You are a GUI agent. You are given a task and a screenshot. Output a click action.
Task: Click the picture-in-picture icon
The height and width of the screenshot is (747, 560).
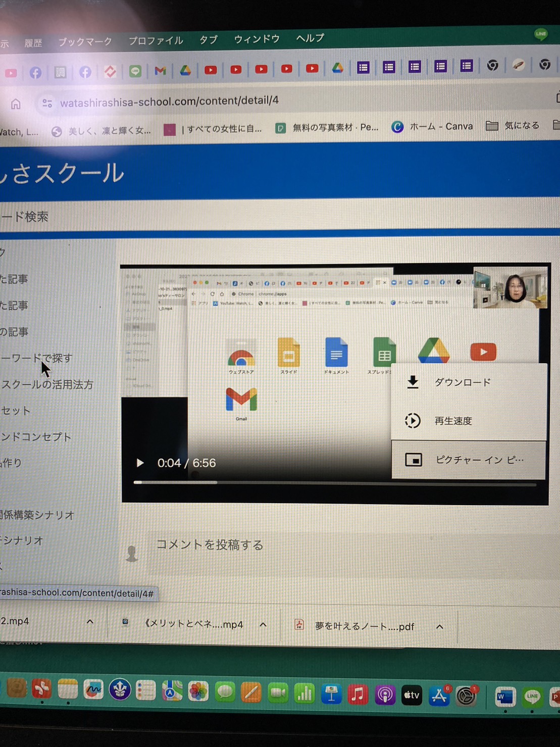click(x=414, y=460)
